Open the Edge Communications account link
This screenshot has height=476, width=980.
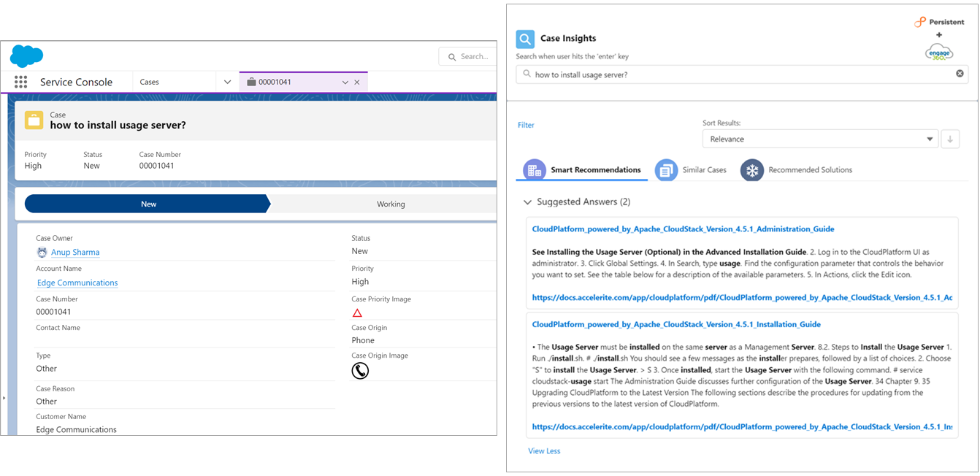tap(77, 283)
